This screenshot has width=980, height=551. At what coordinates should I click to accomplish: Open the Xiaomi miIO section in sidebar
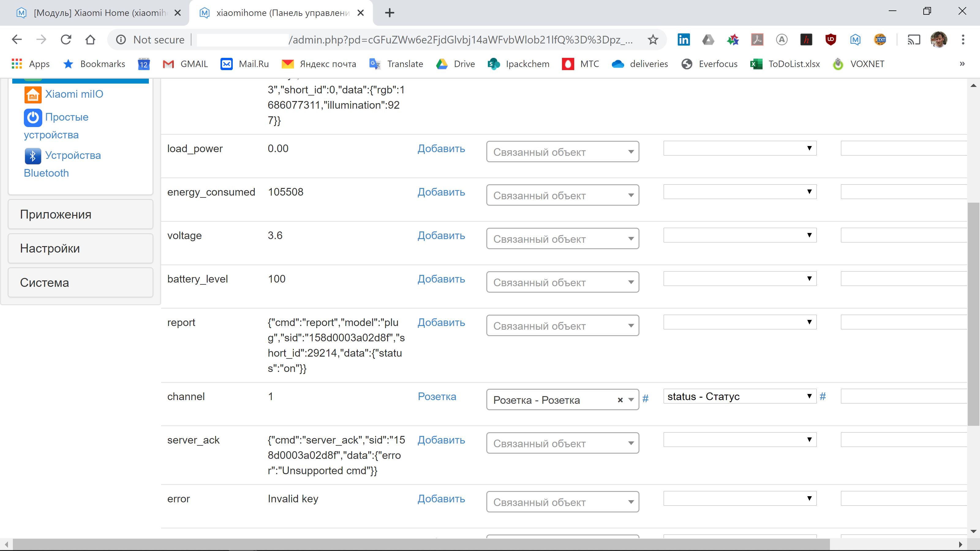[74, 94]
